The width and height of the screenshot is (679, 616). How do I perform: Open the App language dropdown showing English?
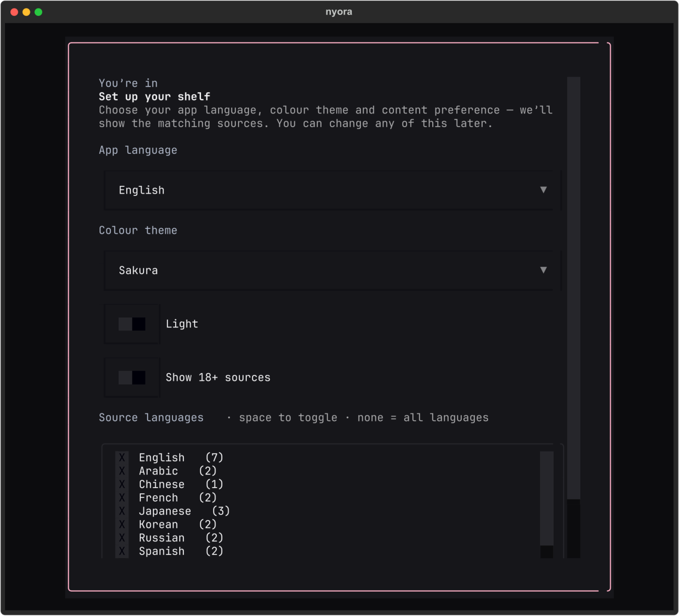click(x=332, y=190)
